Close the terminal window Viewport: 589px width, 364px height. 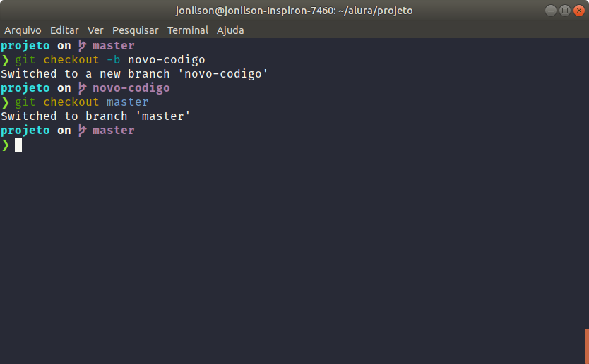coord(578,11)
